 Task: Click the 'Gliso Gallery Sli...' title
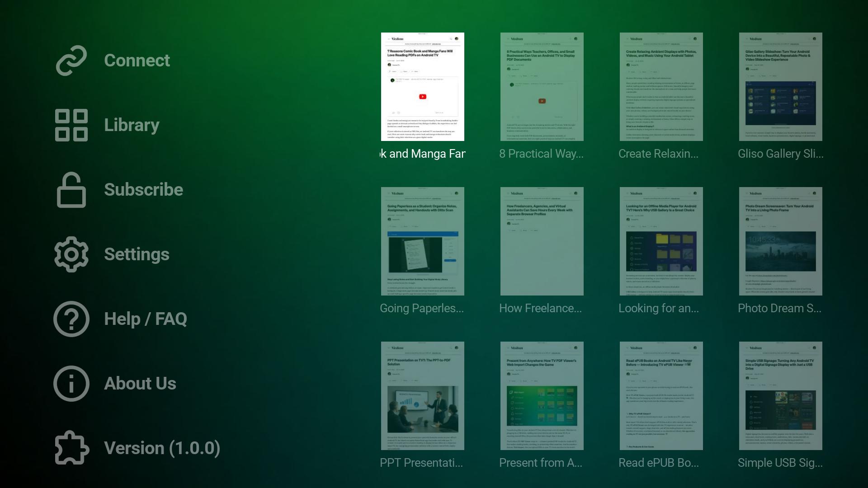pyautogui.click(x=781, y=154)
